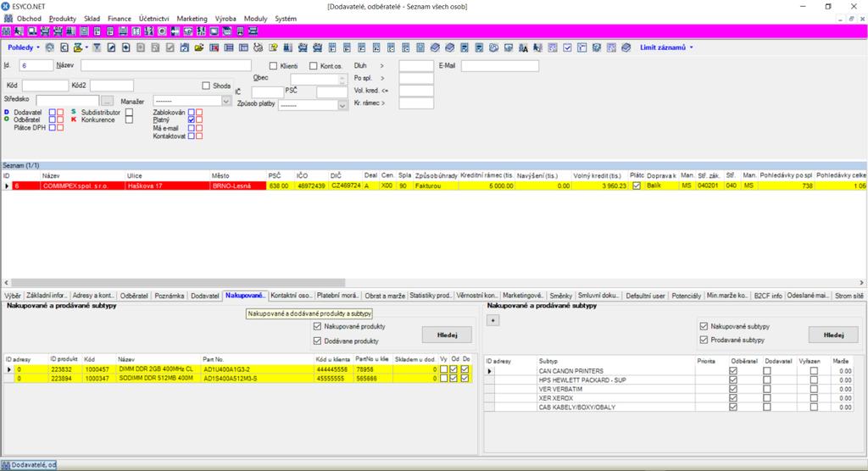The image size is (868, 471).
Task: Open the Pohledy dropdown
Action: tap(23, 47)
